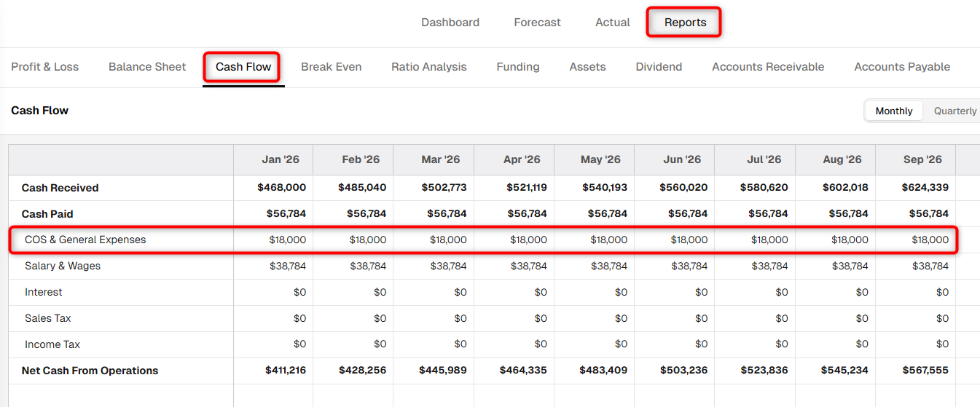Image resolution: width=980 pixels, height=407 pixels.
Task: Open the Profit & Loss report
Action: click(x=45, y=67)
